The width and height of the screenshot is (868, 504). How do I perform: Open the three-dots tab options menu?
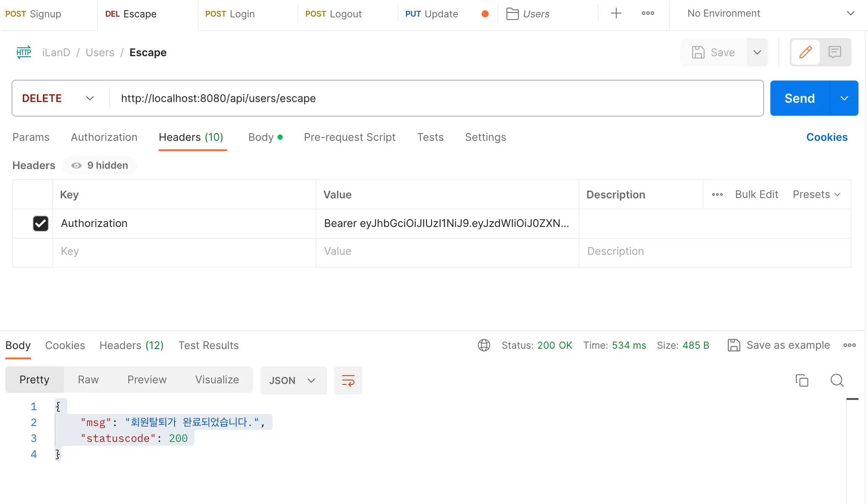648,14
